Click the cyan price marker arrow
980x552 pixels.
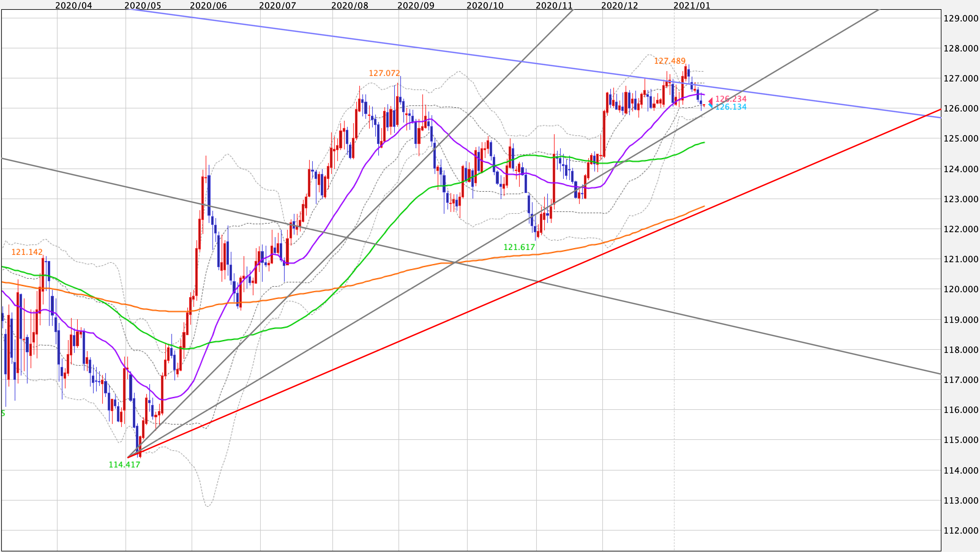[x=710, y=106]
